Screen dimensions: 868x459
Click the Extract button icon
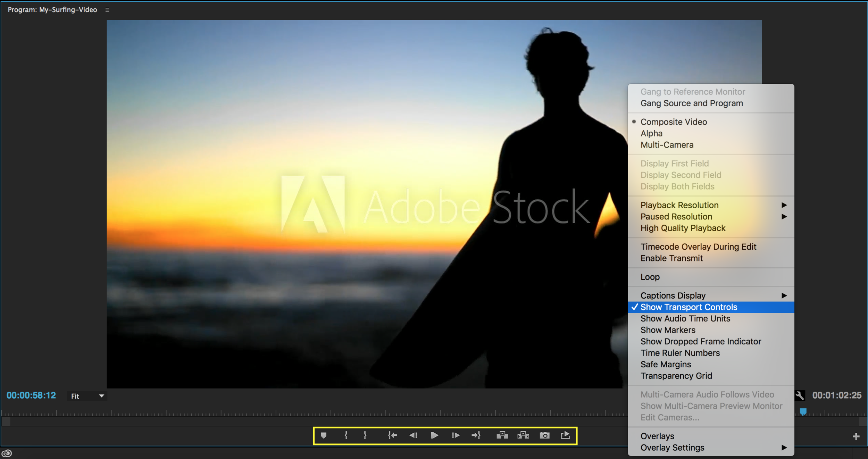coord(523,435)
